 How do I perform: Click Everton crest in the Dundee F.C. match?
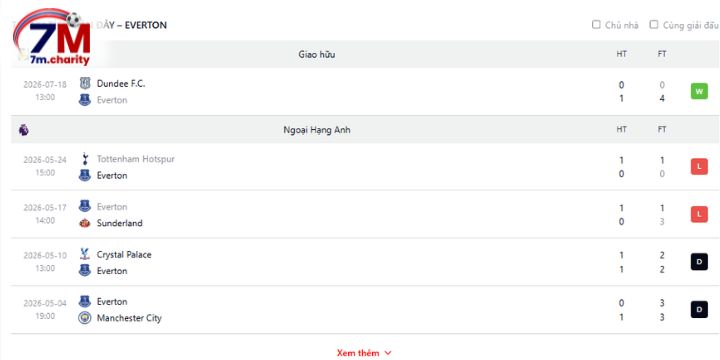(85, 100)
